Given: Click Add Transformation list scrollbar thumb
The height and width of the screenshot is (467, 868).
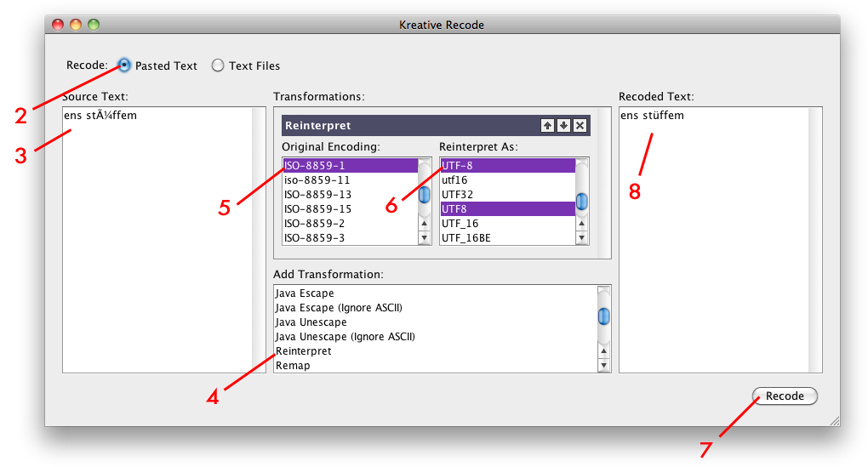Looking at the screenshot, I should [604, 316].
